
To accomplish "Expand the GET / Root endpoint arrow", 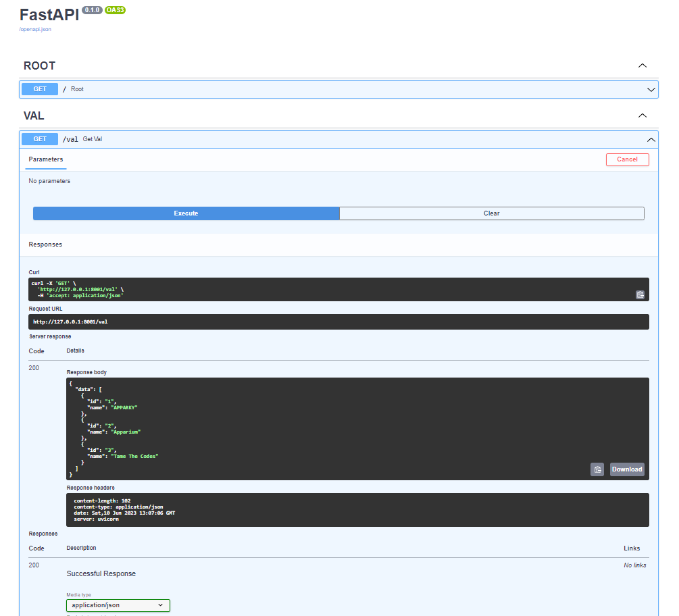I will click(x=651, y=90).
